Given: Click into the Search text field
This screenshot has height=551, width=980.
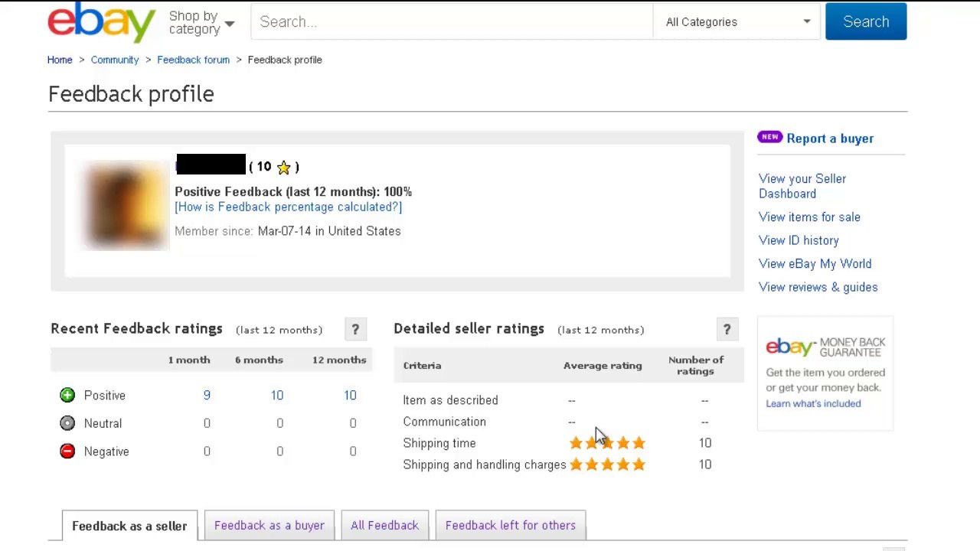Looking at the screenshot, I should tap(452, 21).
